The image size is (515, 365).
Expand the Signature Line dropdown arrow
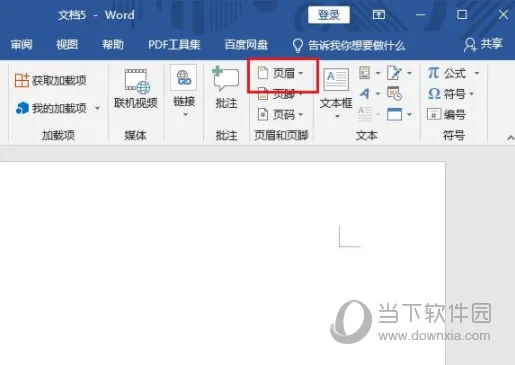coord(409,73)
